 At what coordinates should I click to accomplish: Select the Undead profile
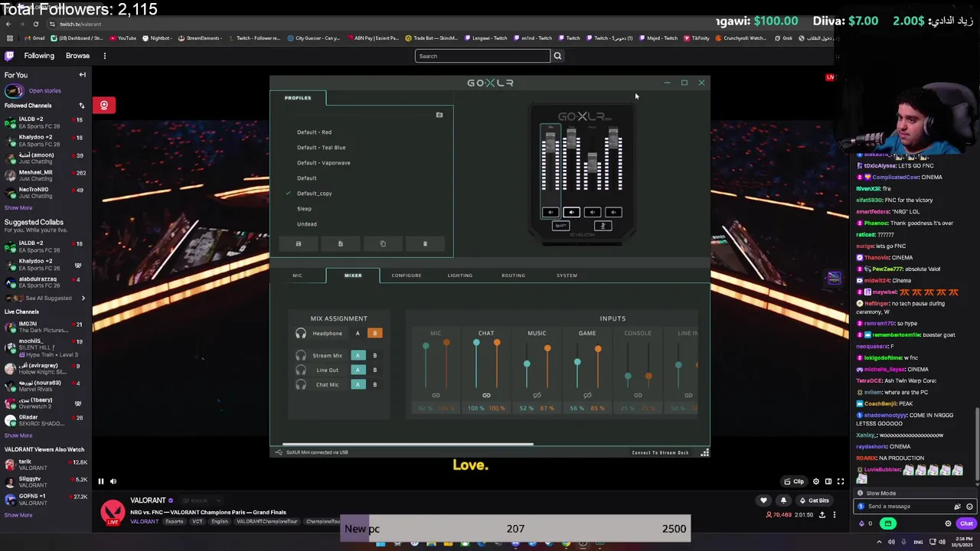[x=306, y=224]
